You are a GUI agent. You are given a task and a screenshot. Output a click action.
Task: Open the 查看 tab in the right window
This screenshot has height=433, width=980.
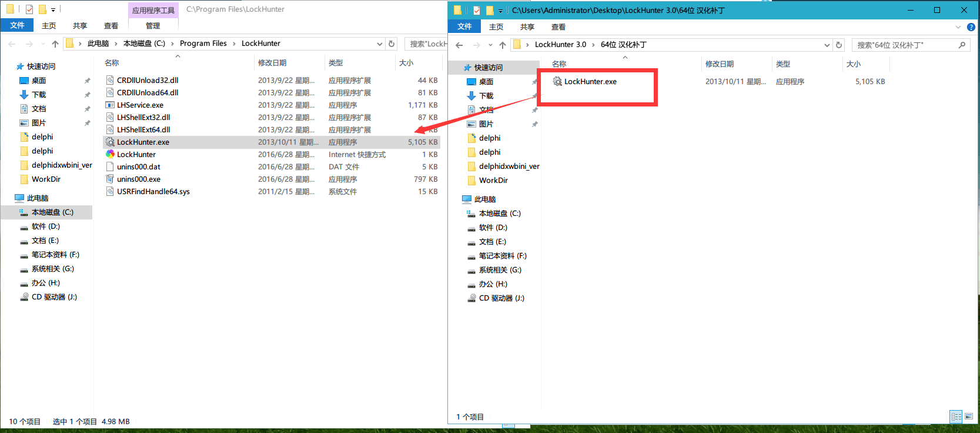(x=558, y=27)
